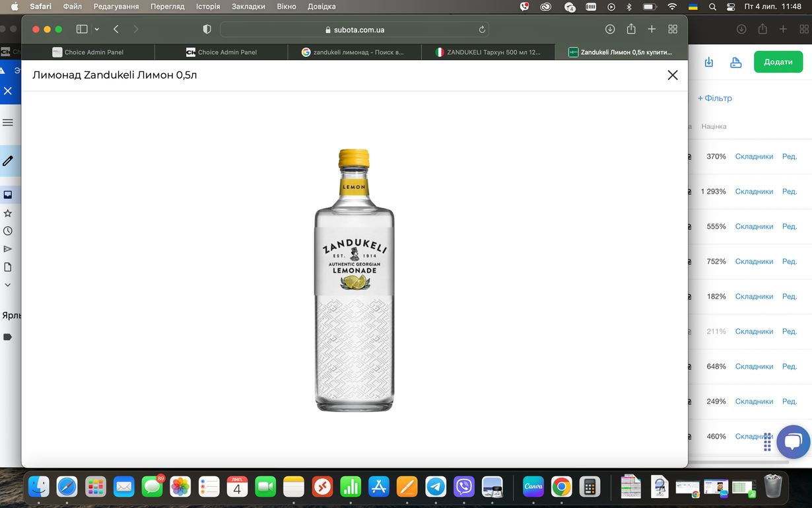Image resolution: width=812 pixels, height=508 pixels.
Task: Click Ред. in the 648% row
Action: tap(790, 367)
